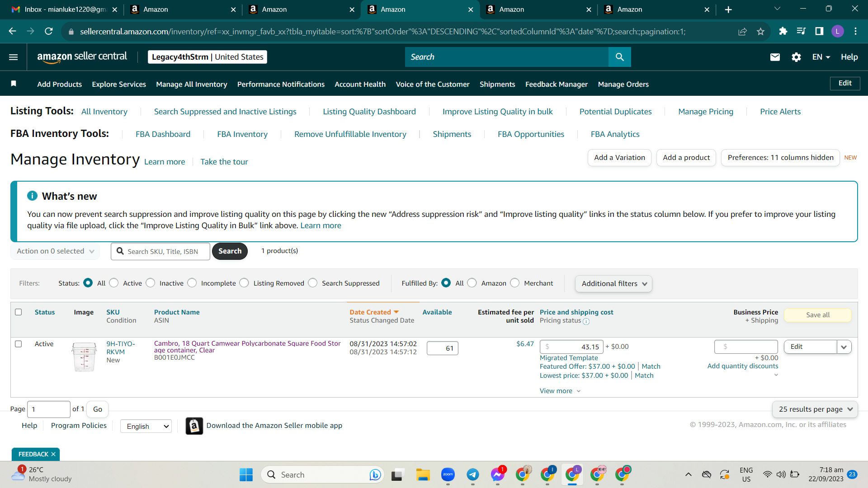The width and height of the screenshot is (868, 488).
Task: Open the Chrome extensions puzzle icon
Action: (x=783, y=31)
